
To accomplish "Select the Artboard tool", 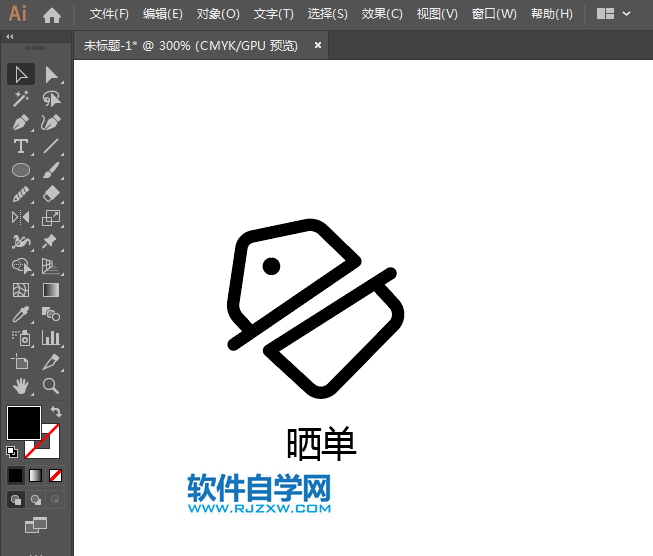I will pos(21,362).
